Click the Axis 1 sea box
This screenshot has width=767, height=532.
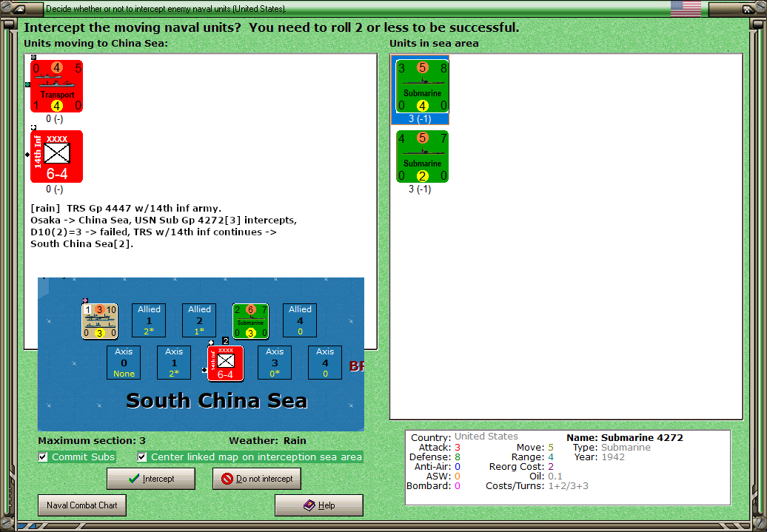[174, 363]
